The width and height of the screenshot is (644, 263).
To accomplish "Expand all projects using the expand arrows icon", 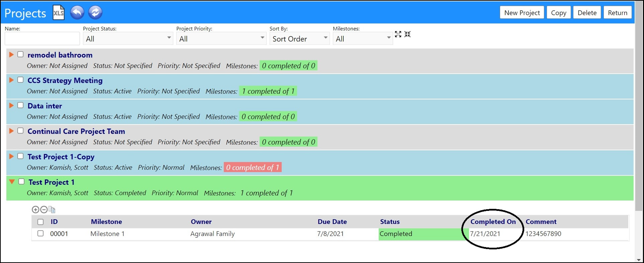I will tap(398, 34).
